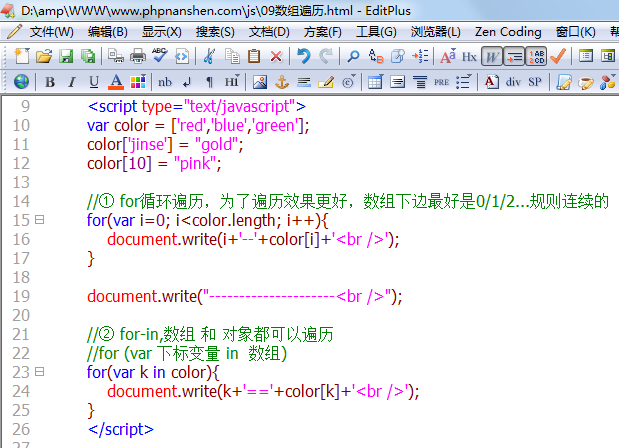
Task: Open the 编辑(B) menu
Action: (108, 32)
